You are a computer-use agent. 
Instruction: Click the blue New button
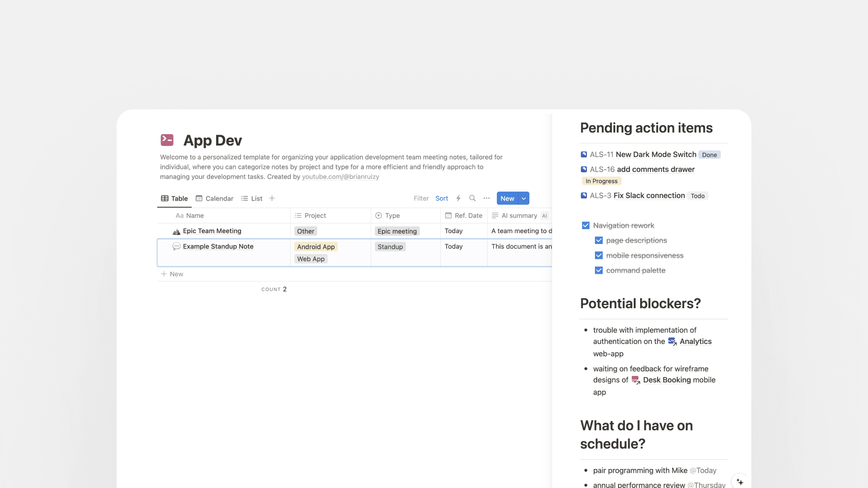coord(507,198)
